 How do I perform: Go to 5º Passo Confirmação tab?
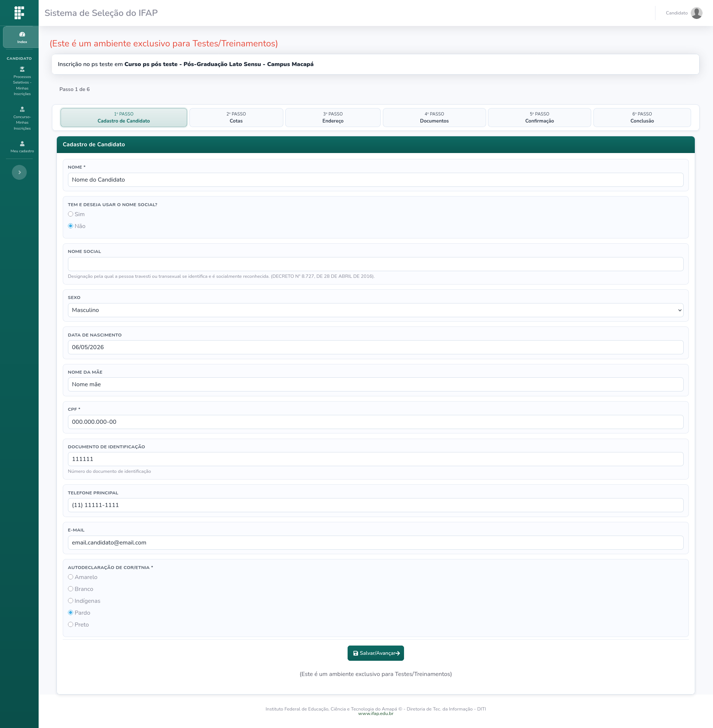coord(540,118)
